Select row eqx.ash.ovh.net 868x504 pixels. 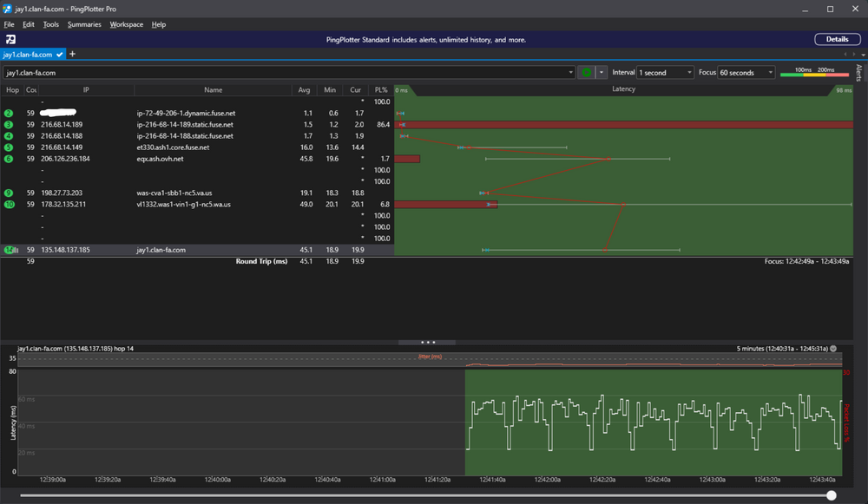[x=197, y=159]
